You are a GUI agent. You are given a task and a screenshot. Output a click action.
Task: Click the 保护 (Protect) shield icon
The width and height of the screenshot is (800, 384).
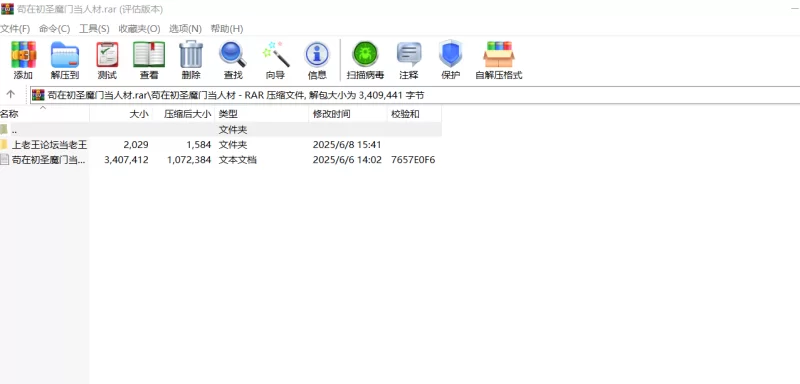tap(451, 54)
